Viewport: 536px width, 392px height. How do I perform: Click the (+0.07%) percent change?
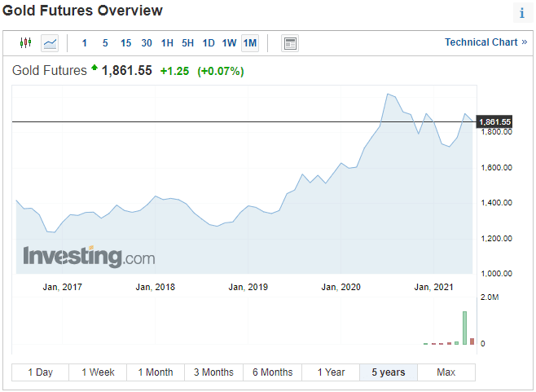pyautogui.click(x=221, y=71)
